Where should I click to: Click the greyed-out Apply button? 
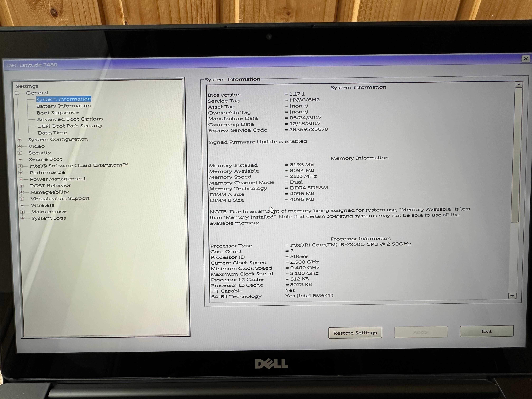pyautogui.click(x=421, y=332)
